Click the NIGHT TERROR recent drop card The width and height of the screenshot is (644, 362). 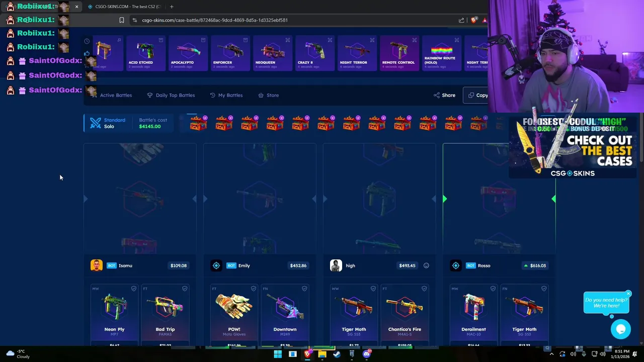click(x=356, y=53)
